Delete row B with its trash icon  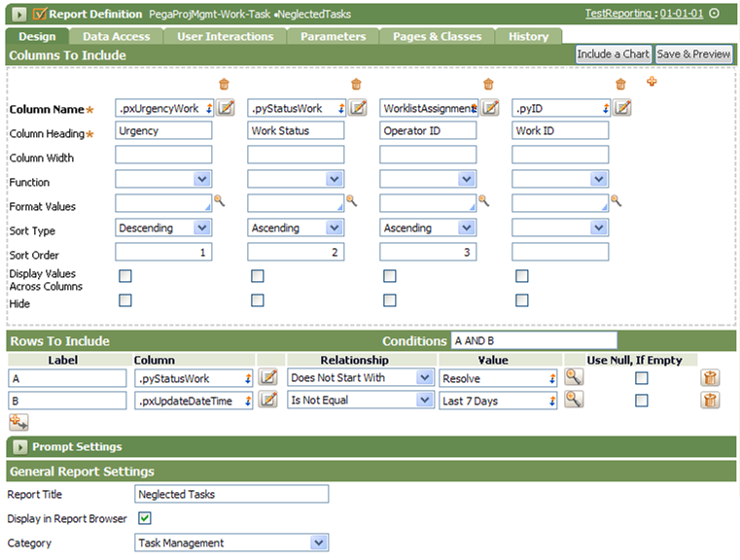pos(711,400)
